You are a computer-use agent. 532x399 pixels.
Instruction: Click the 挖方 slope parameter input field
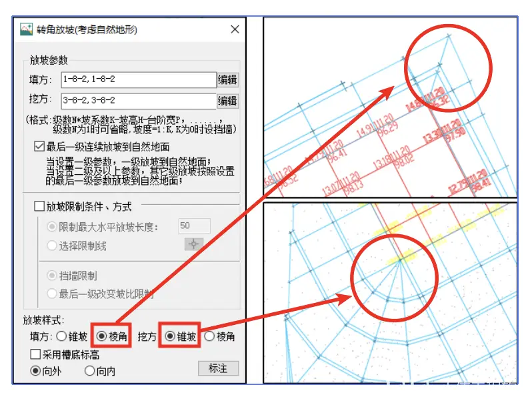click(x=139, y=101)
